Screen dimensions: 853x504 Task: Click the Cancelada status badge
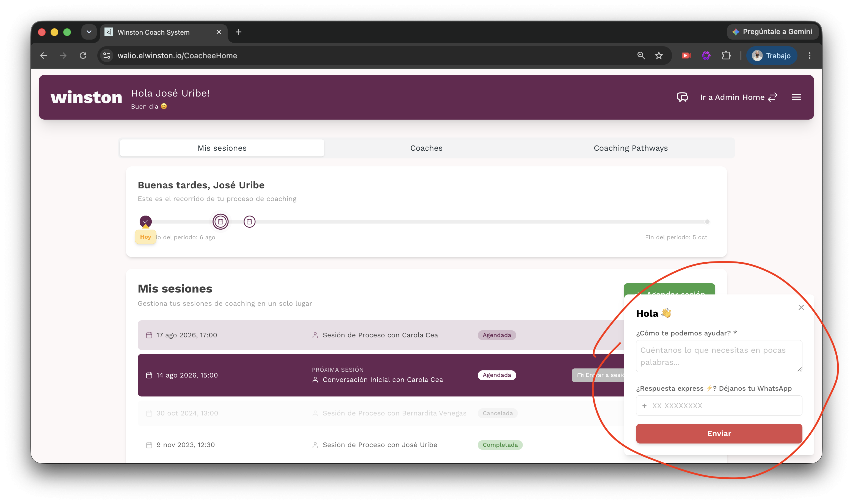(498, 413)
